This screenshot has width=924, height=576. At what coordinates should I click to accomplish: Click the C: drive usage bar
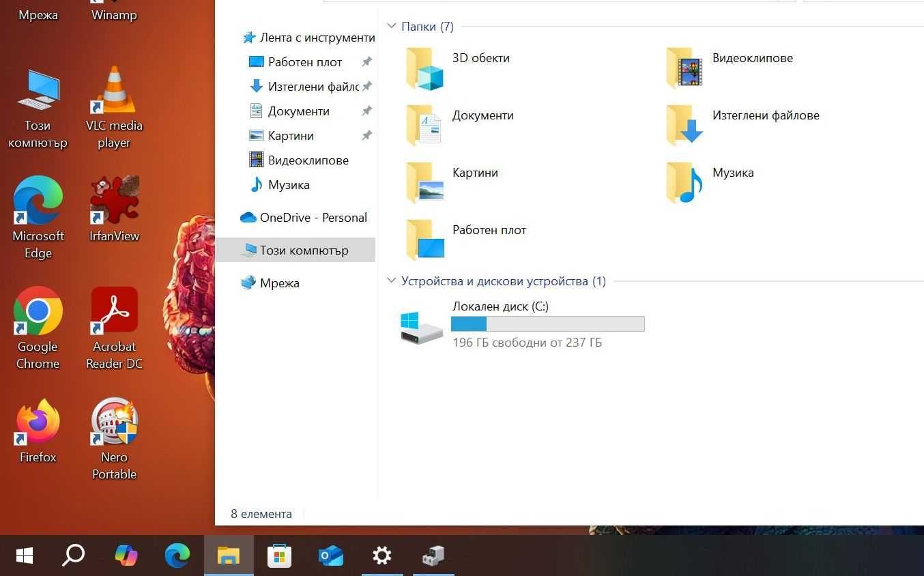tap(548, 324)
